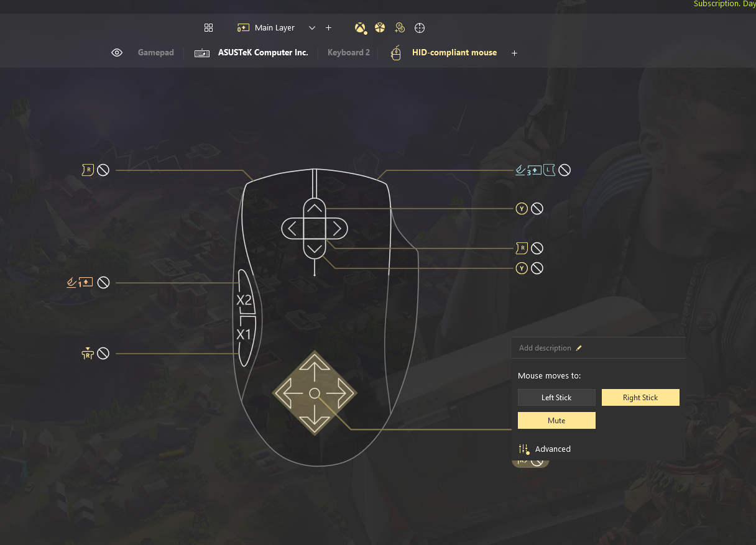Image resolution: width=756 pixels, height=545 pixels.
Task: Toggle the Mute option for mouse movement
Action: (556, 421)
